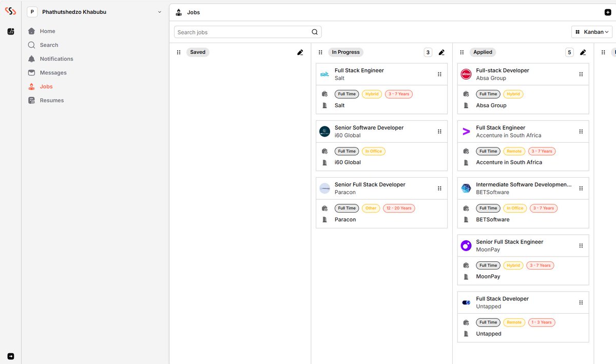Click the drag handle of Applied column
616x364 pixels.
click(x=461, y=52)
